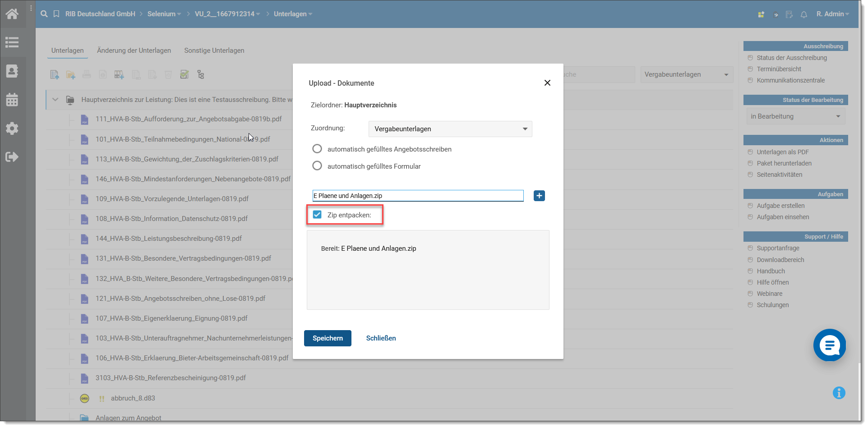Click the Speichern button
The width and height of the screenshot is (868, 428).
point(328,338)
